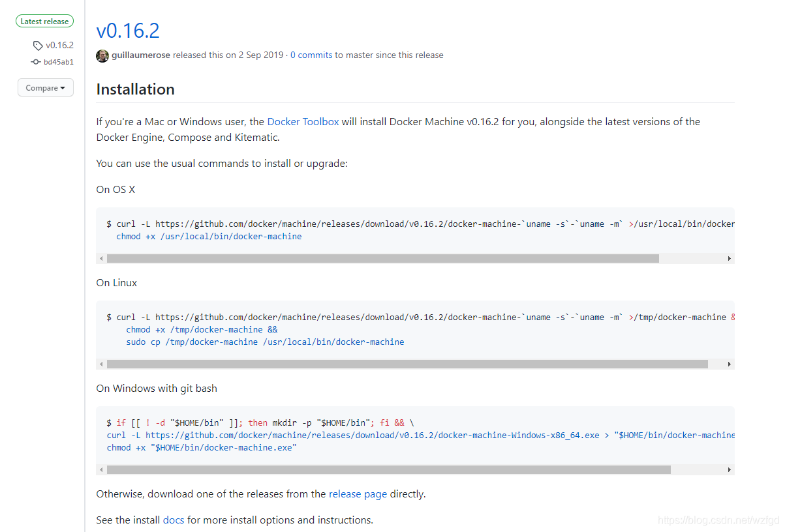The width and height of the screenshot is (785, 532).
Task: Open the Compare dropdown
Action: pos(46,87)
